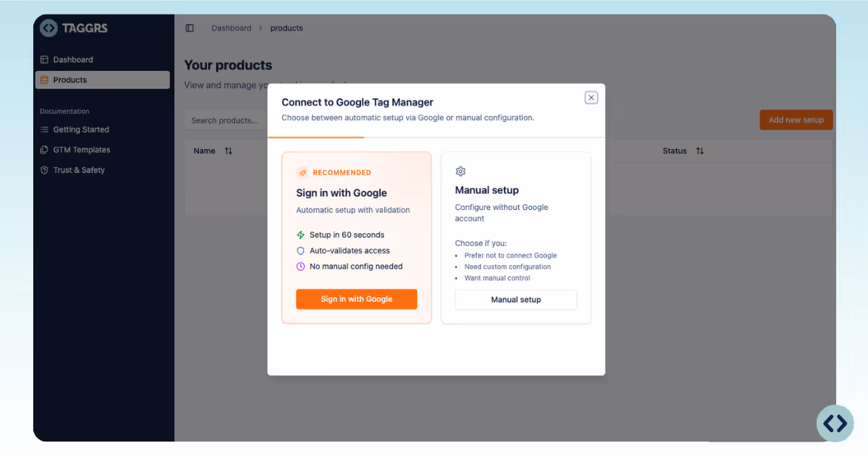The width and height of the screenshot is (868, 456).
Task: Toggle the sidebar panel icon
Action: coord(190,28)
